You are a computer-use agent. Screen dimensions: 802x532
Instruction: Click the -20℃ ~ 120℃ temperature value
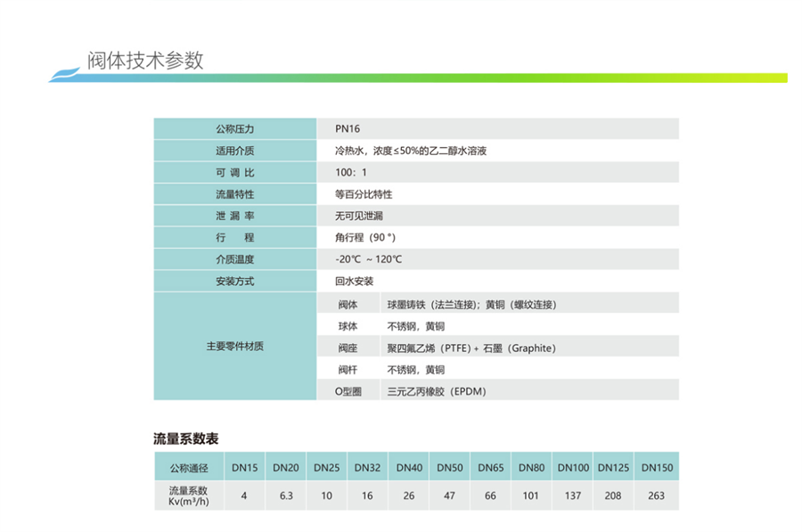tap(368, 259)
